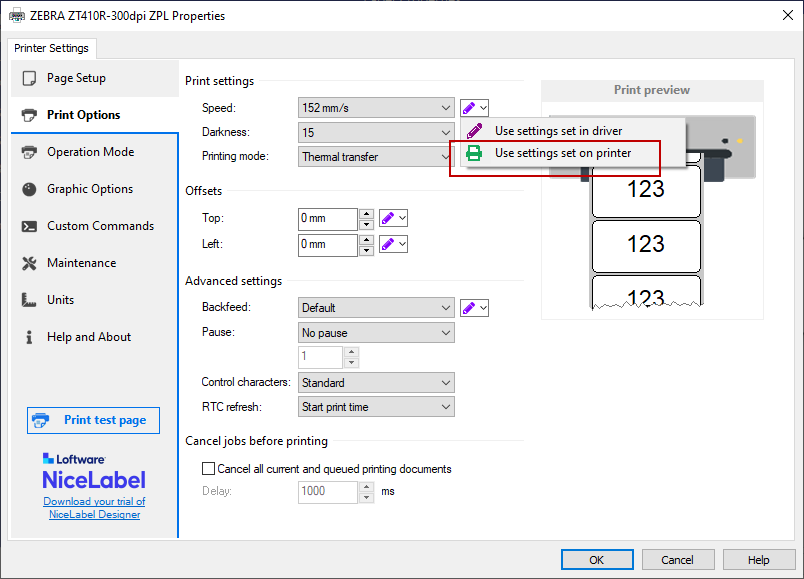
Task: Select Use settings set on printer
Action: (x=562, y=153)
